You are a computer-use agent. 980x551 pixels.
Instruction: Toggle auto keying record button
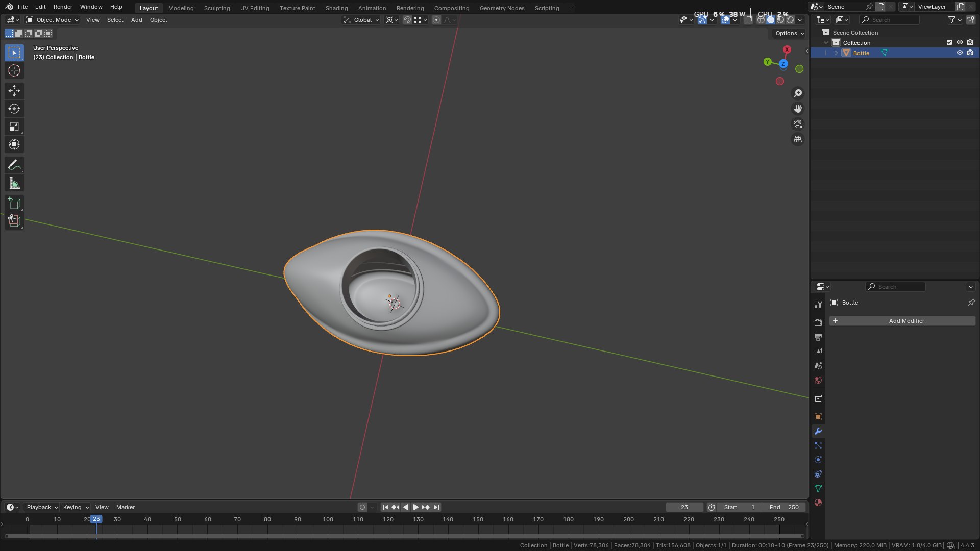tap(362, 507)
